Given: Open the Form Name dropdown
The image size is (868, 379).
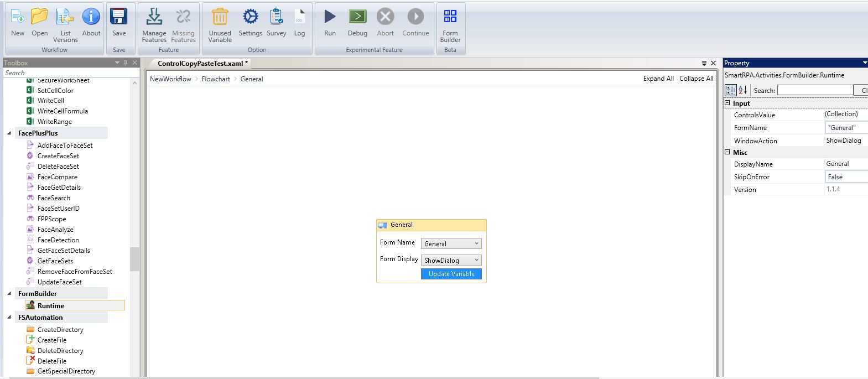Looking at the screenshot, I should (x=451, y=243).
